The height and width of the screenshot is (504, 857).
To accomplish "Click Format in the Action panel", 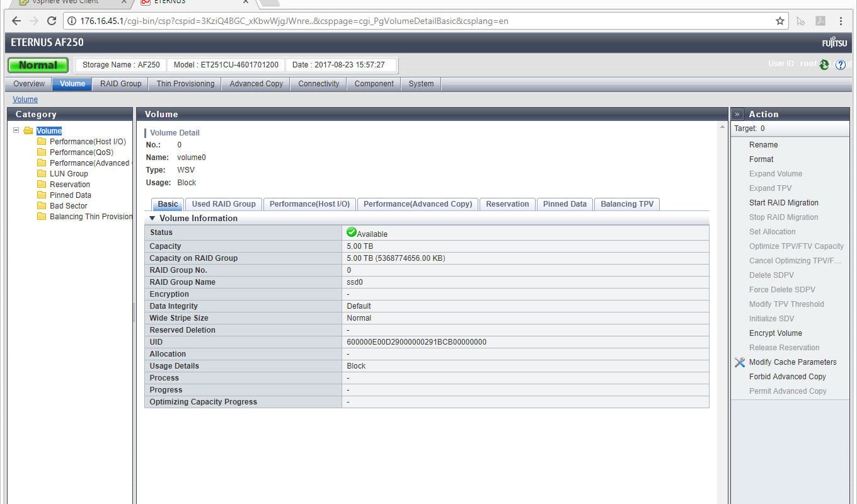I will tap(761, 159).
